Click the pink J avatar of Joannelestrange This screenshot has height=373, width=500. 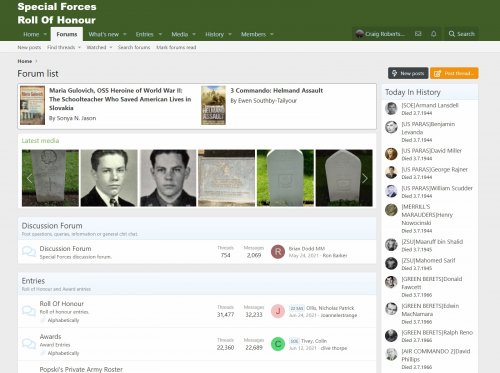pos(278,311)
